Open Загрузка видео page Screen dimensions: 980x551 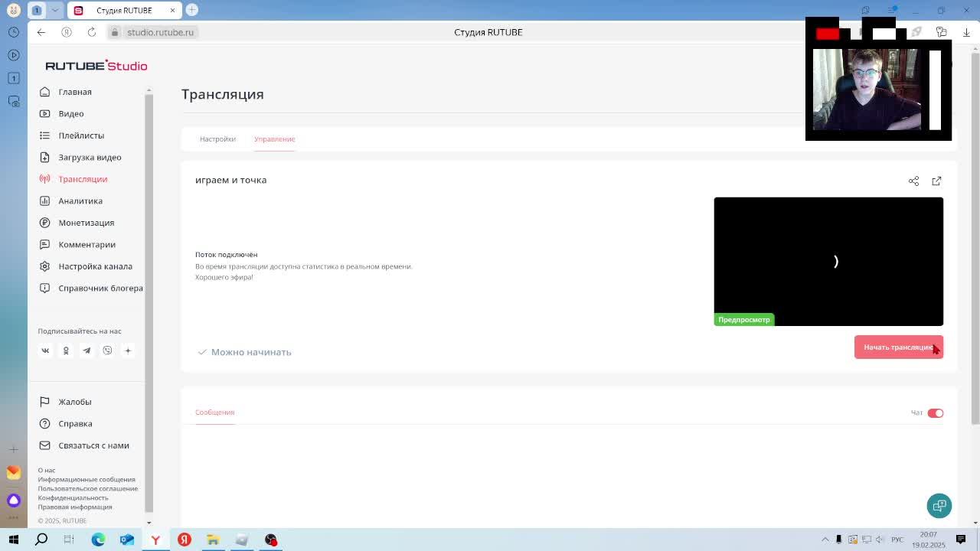(90, 157)
